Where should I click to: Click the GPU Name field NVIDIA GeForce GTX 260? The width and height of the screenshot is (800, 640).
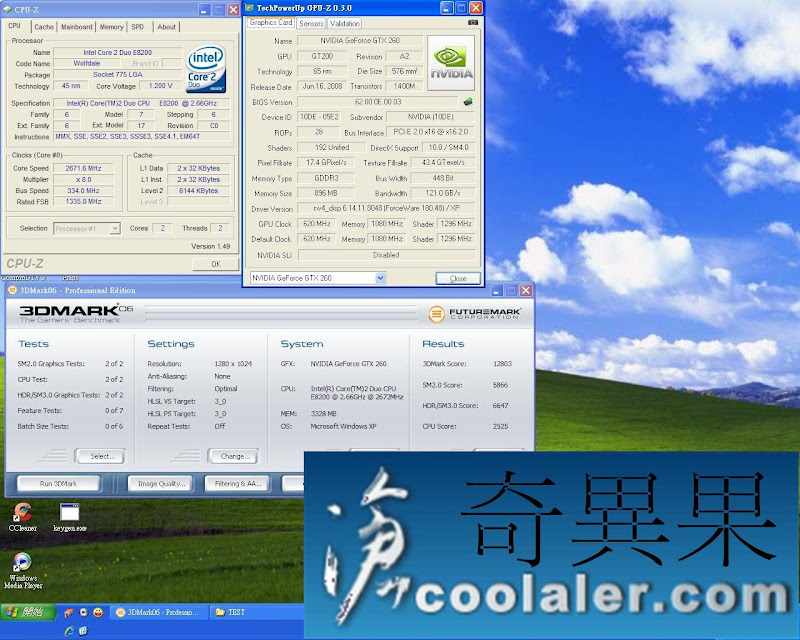pos(360,40)
